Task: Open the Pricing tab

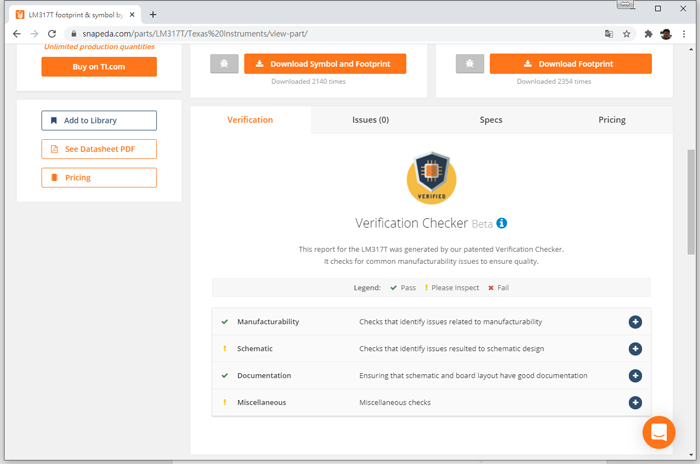Action: [612, 120]
